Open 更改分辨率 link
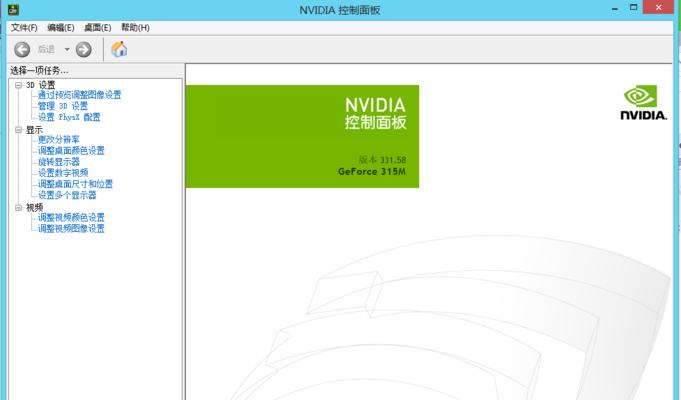Screen dimensions: 681x400 pyautogui.click(x=59, y=139)
